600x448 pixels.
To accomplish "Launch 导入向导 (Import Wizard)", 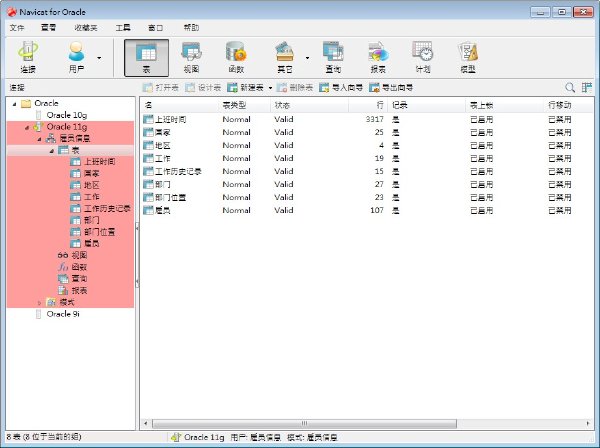I will click(341, 88).
